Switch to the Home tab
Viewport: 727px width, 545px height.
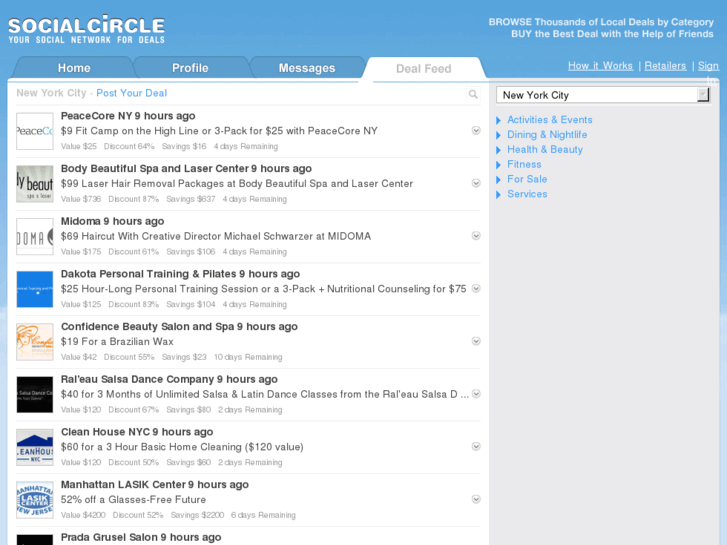pyautogui.click(x=74, y=68)
